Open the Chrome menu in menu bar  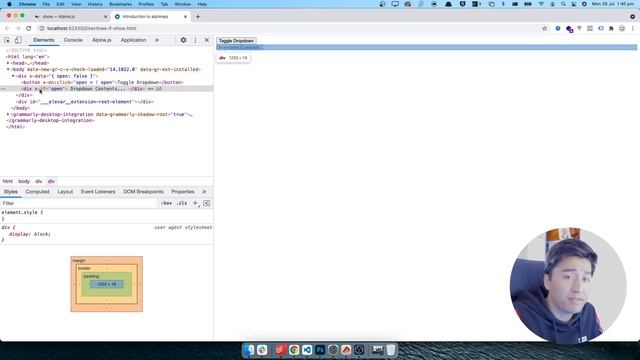point(27,4)
